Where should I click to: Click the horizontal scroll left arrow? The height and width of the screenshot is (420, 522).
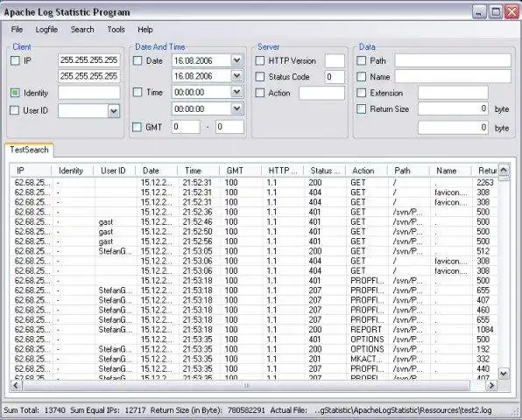tap(16, 386)
